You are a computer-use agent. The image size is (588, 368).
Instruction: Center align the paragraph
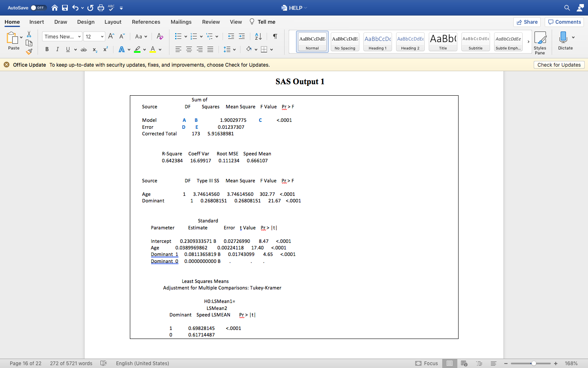coord(189,49)
